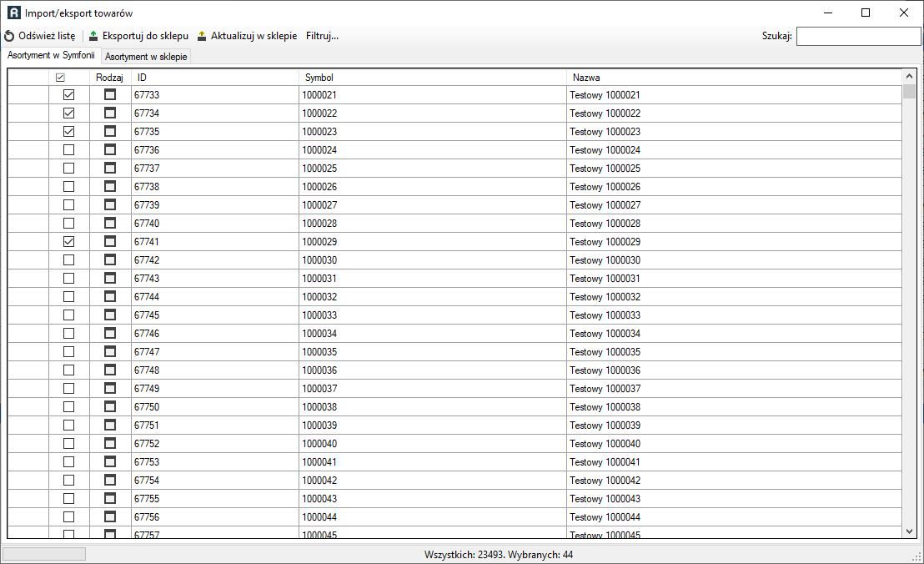Click Rodzaj icon in row 67741

(110, 241)
